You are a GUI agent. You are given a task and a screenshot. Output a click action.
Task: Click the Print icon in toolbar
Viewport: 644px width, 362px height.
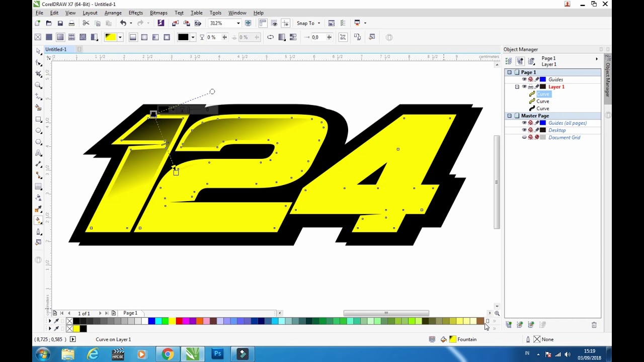[71, 23]
